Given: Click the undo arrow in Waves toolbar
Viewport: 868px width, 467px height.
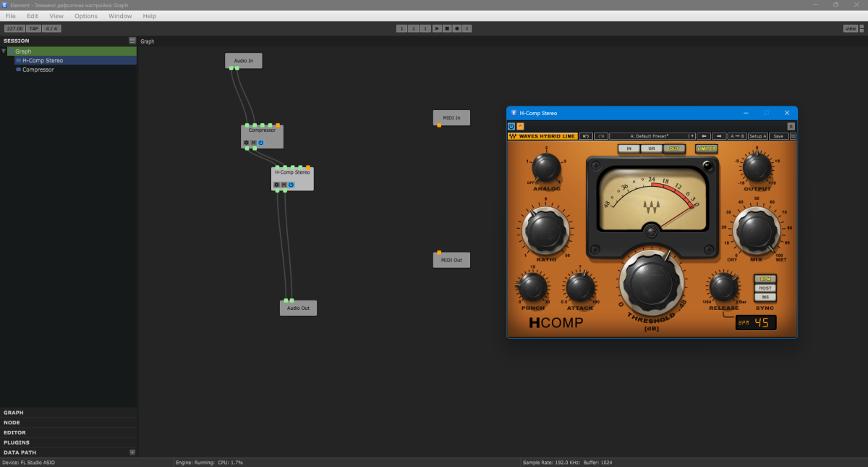Looking at the screenshot, I should (x=586, y=136).
